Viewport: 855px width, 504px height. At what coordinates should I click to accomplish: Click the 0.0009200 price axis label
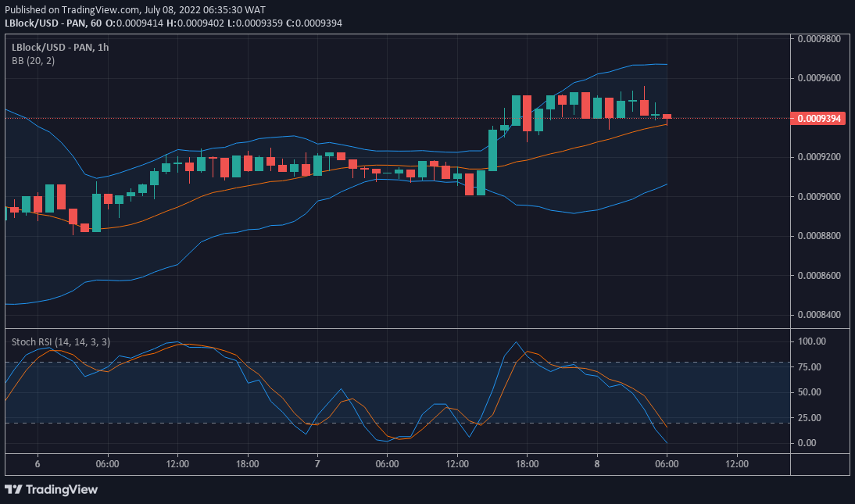(x=819, y=157)
